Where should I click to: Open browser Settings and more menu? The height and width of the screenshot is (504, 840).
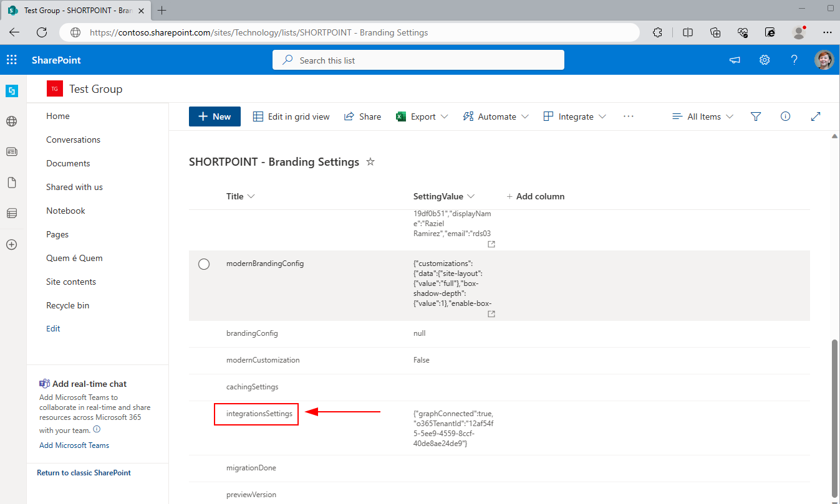pos(828,32)
